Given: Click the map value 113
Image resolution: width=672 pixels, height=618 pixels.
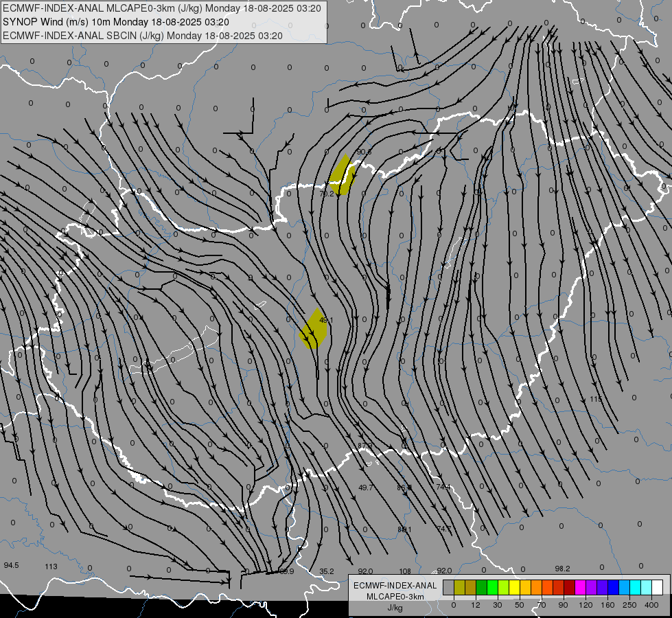Looking at the screenshot, I should pyautogui.click(x=51, y=566).
